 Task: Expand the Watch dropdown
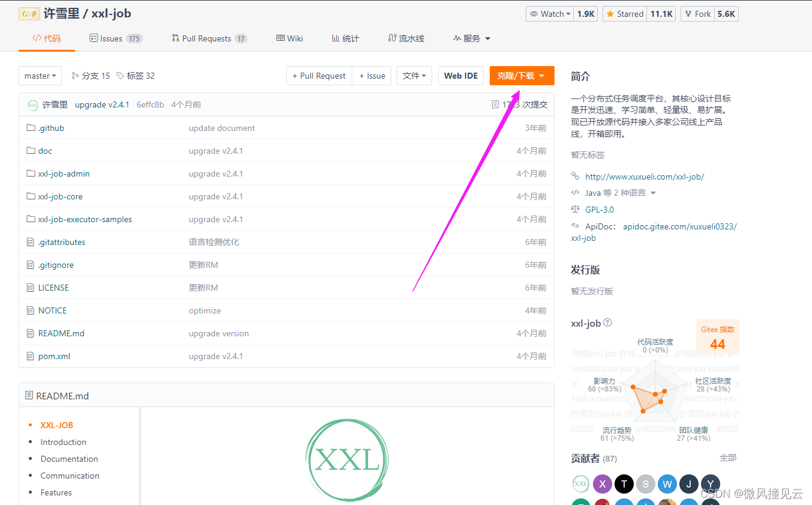click(549, 14)
